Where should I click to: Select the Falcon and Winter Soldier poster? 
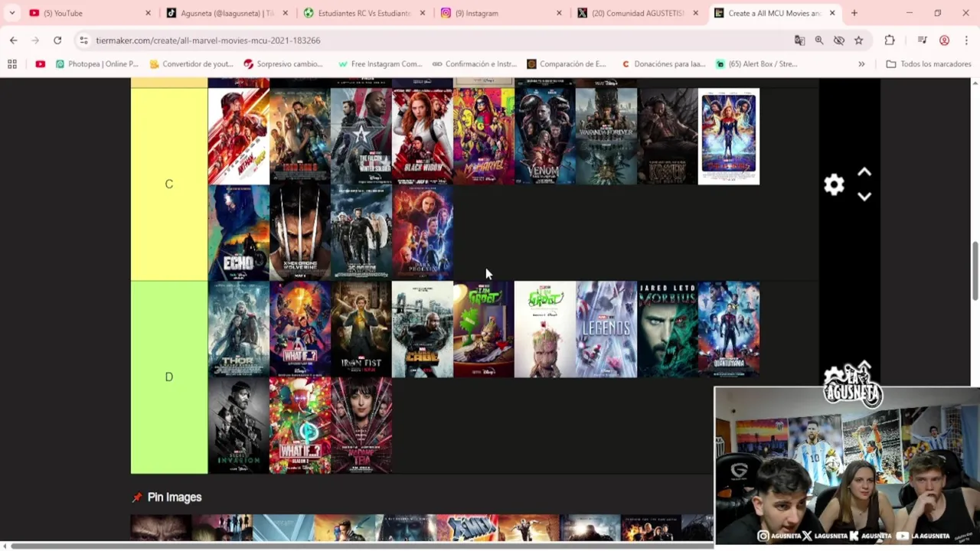[x=361, y=136]
